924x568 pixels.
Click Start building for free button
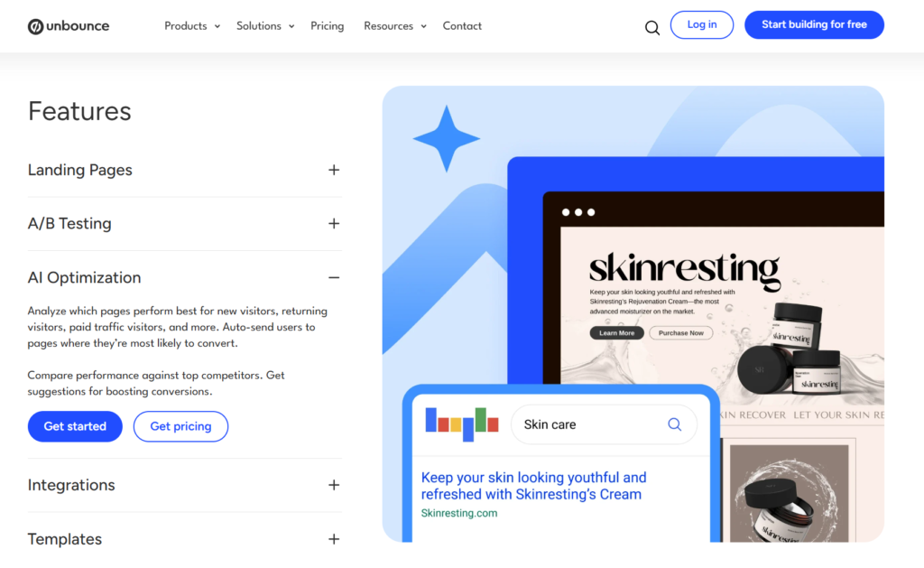(814, 24)
